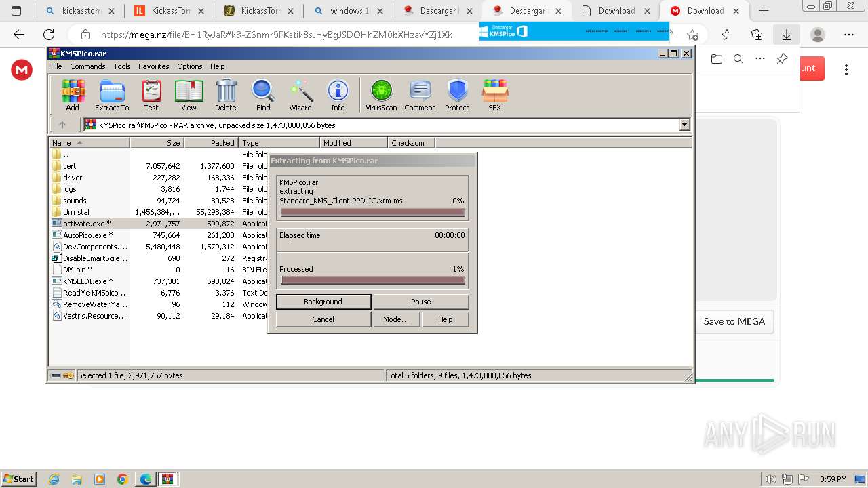Click the Save to MEGA button
This screenshot has width=868, height=488.
(734, 321)
